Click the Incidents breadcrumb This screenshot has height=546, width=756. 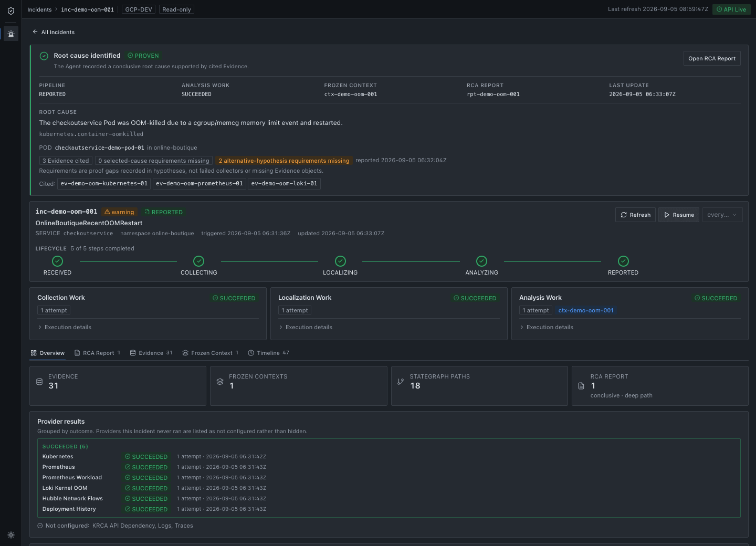39,9
